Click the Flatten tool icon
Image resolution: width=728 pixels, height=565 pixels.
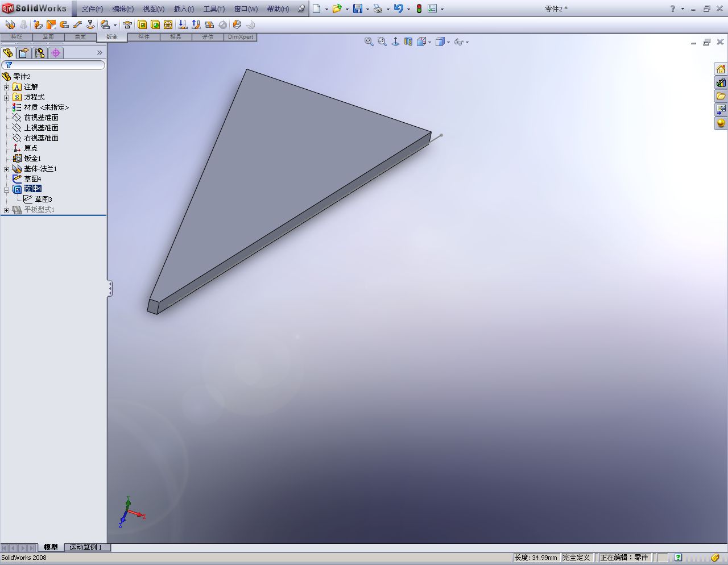(209, 24)
